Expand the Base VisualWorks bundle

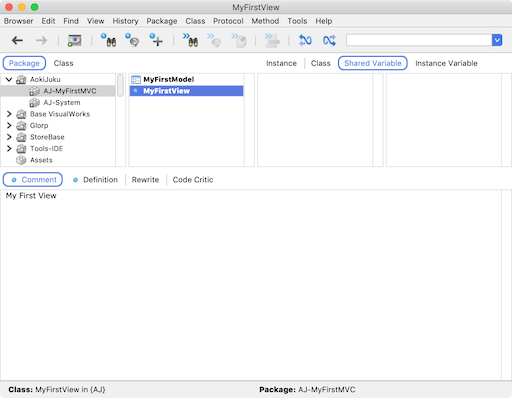click(9, 114)
